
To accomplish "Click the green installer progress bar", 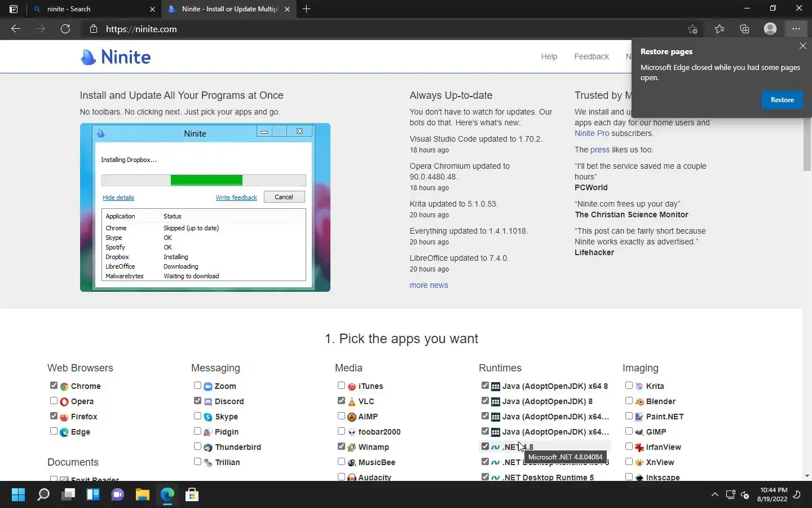I will [x=206, y=180].
